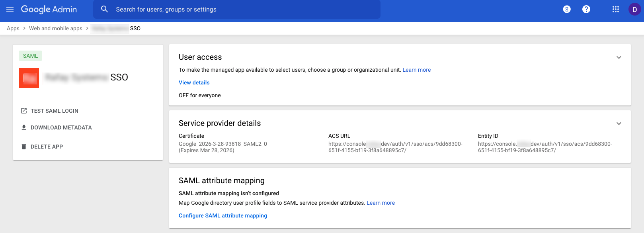This screenshot has height=233, width=644.
Task: Click the SAML attribute mapping heading
Action: 222,180
